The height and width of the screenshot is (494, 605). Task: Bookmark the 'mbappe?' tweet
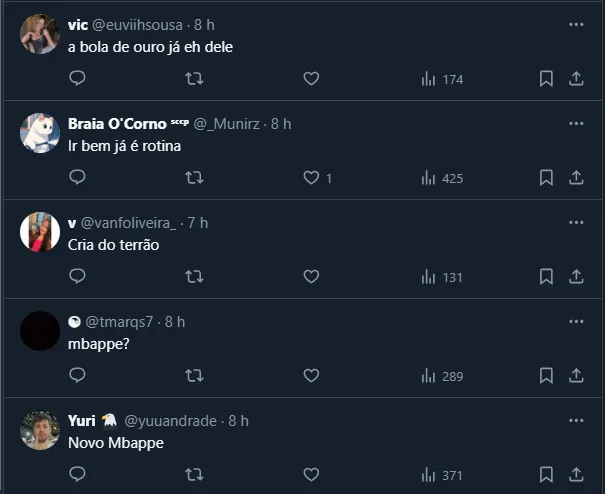[546, 376]
